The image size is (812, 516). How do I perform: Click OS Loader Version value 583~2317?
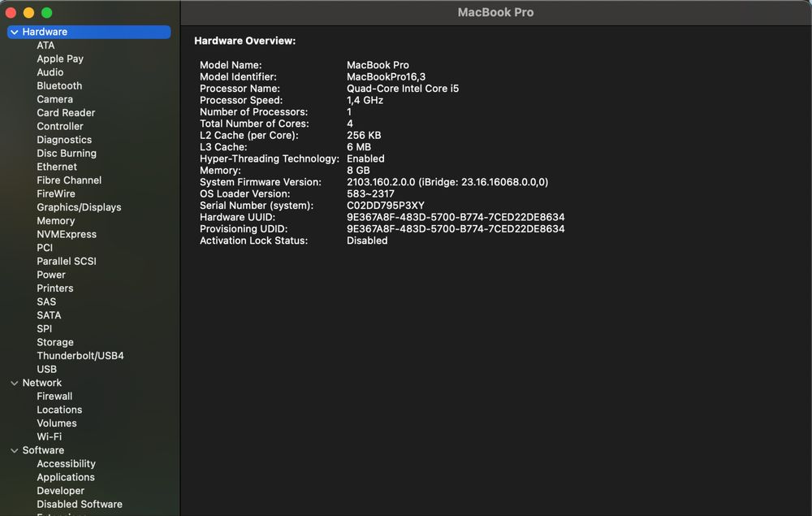click(371, 193)
